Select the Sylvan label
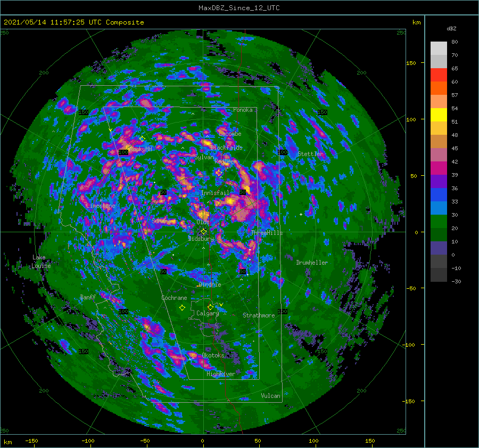 204,157
